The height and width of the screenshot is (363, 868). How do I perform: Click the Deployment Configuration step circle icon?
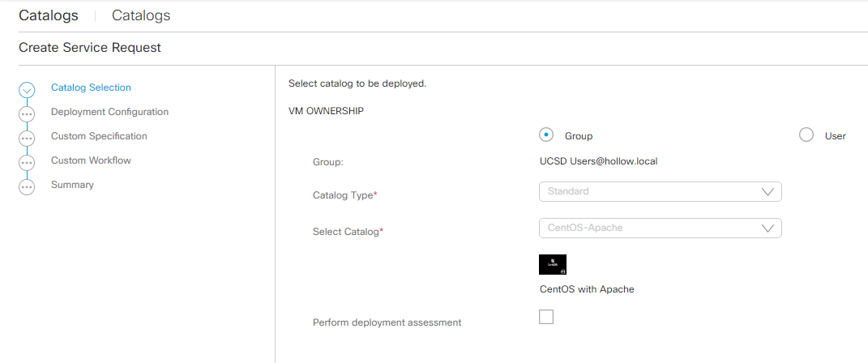(27, 114)
